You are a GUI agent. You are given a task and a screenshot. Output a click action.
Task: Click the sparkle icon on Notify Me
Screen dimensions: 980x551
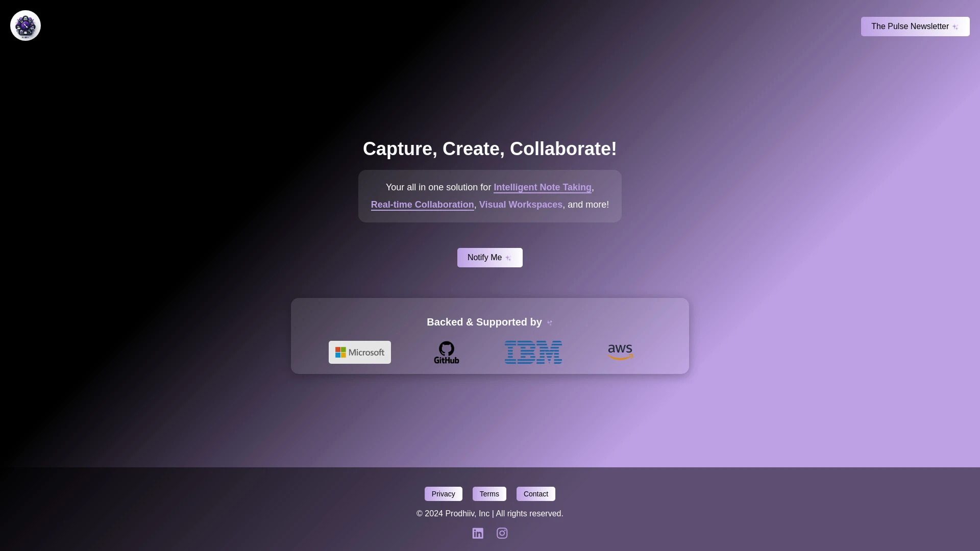pos(508,258)
